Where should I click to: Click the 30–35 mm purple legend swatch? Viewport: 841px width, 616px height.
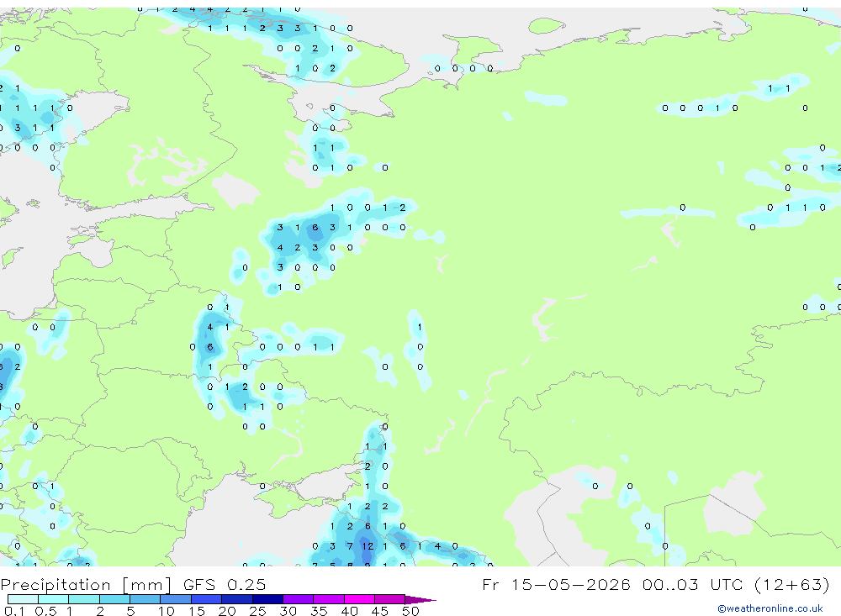(x=299, y=599)
